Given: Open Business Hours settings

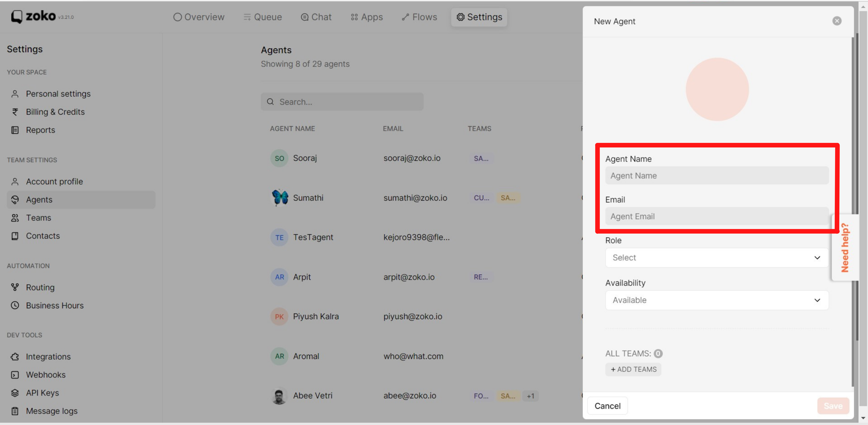Looking at the screenshot, I should (55, 305).
